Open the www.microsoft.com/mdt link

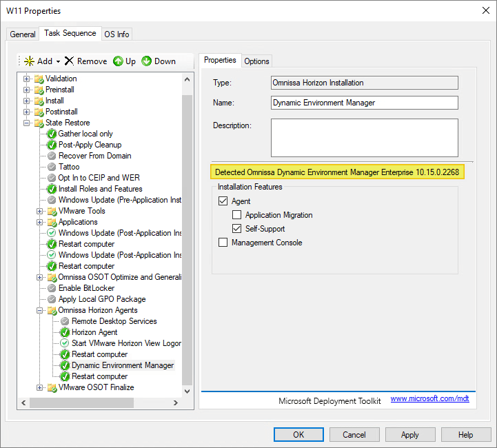click(x=429, y=399)
